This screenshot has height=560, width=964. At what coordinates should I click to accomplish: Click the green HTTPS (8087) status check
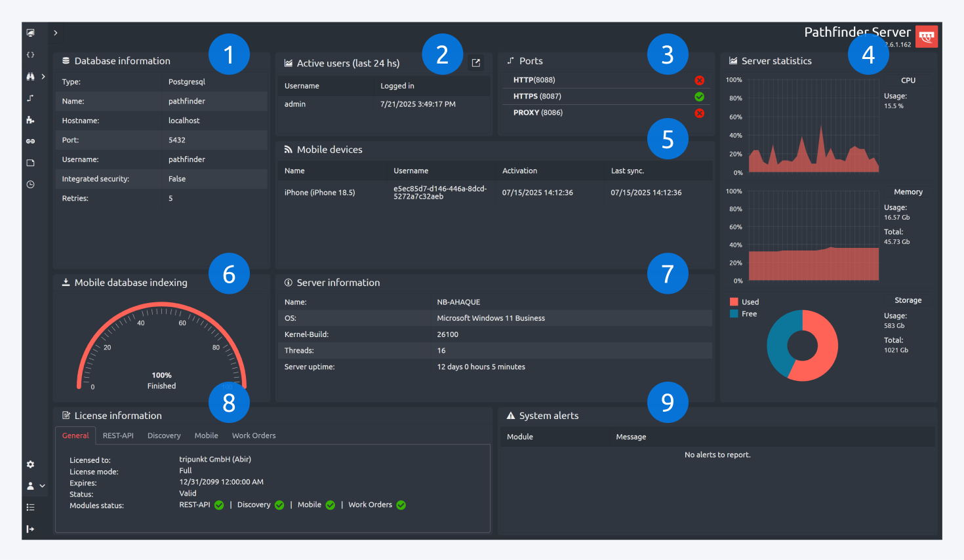[x=700, y=96]
